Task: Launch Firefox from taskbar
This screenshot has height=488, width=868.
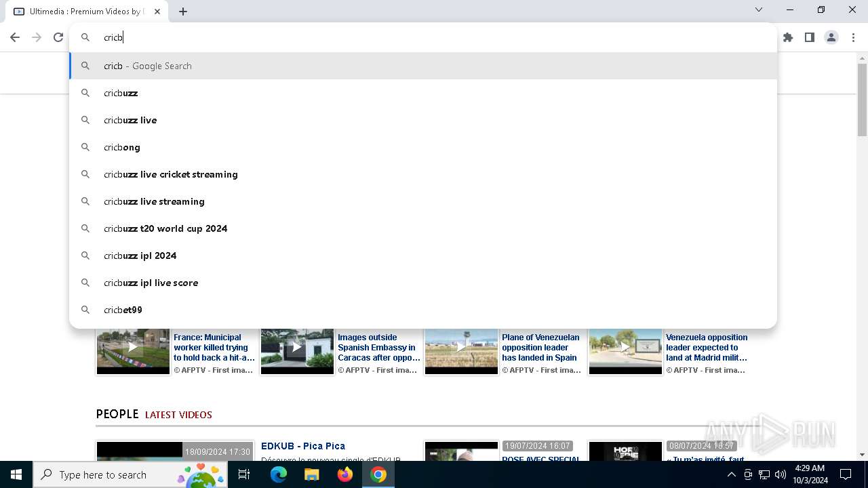Action: tap(345, 474)
